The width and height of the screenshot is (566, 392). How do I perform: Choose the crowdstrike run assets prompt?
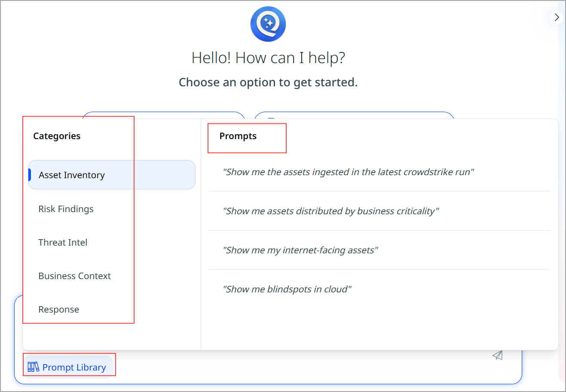click(348, 172)
